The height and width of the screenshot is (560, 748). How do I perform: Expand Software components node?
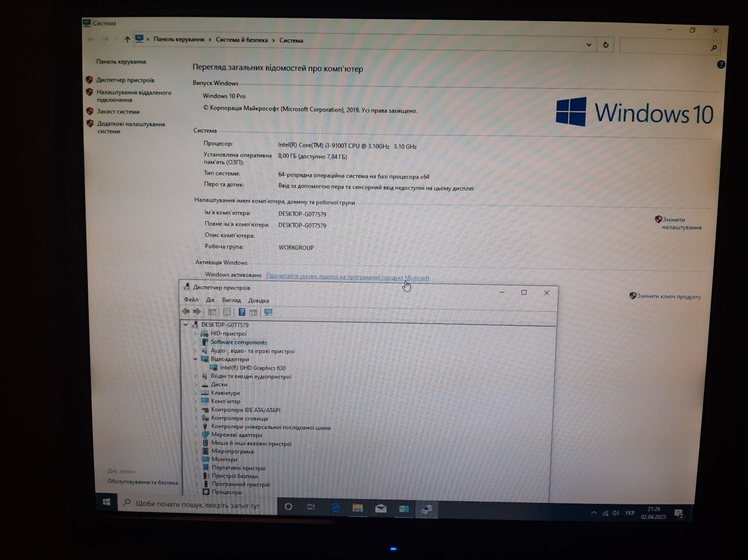[195, 342]
